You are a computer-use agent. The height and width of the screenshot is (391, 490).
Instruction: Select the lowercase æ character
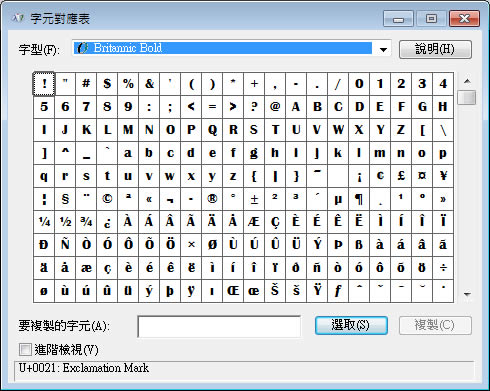(x=86, y=268)
